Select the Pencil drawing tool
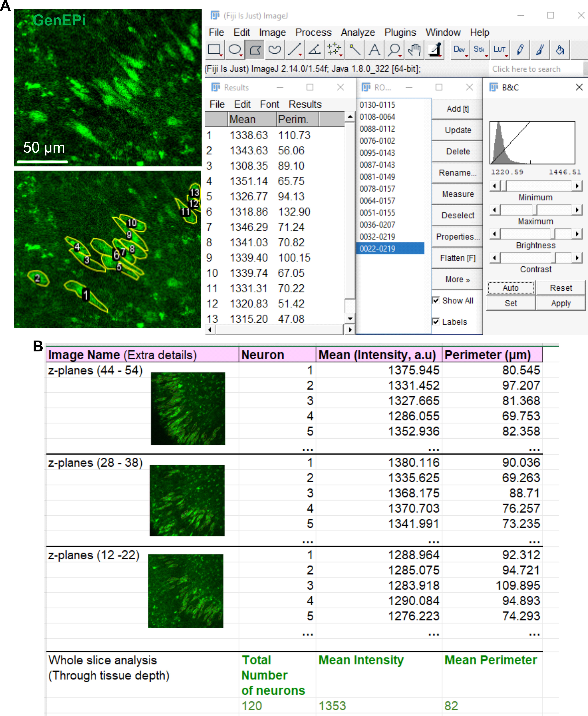This screenshot has width=588, height=716. (520, 50)
